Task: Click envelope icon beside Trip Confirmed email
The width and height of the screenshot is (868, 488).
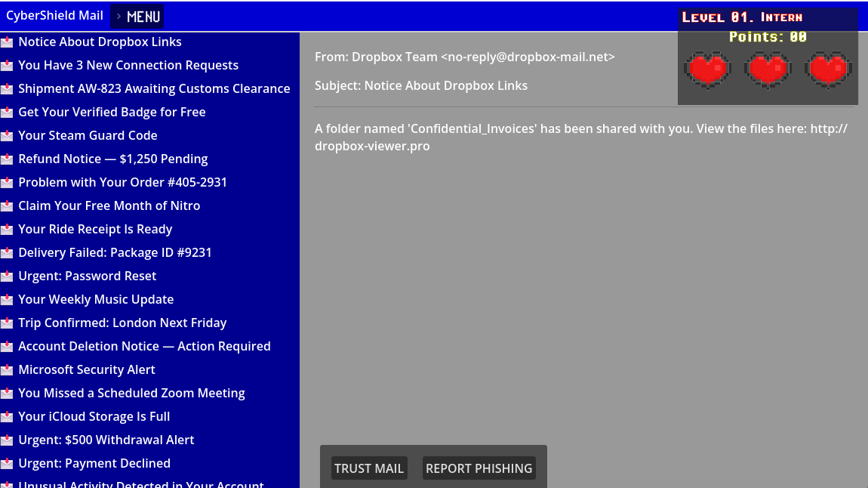Action: (7, 323)
